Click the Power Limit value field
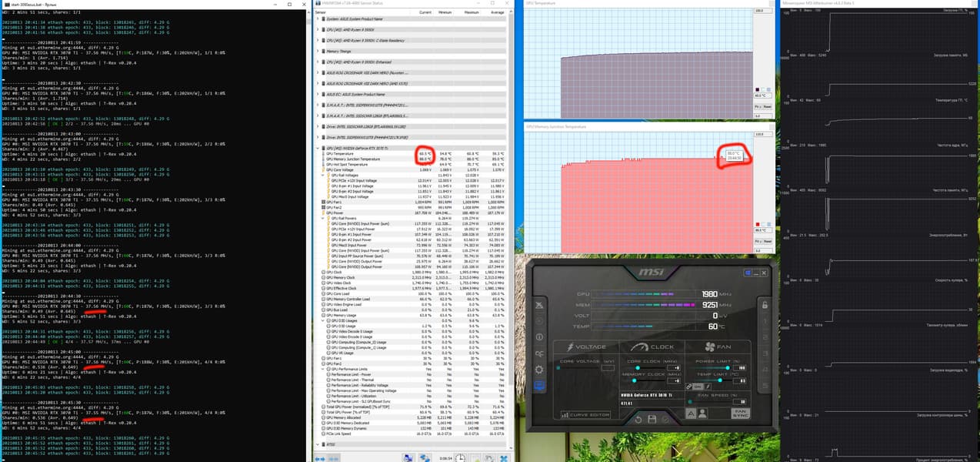Image resolution: width=980 pixels, height=462 pixels. click(740, 368)
